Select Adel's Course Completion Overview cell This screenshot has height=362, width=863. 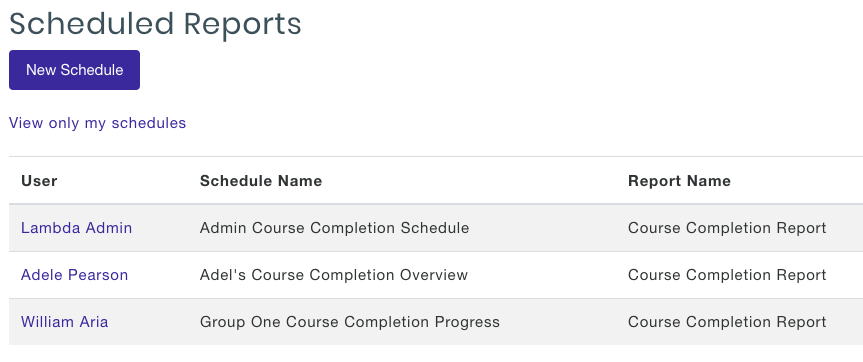(334, 275)
